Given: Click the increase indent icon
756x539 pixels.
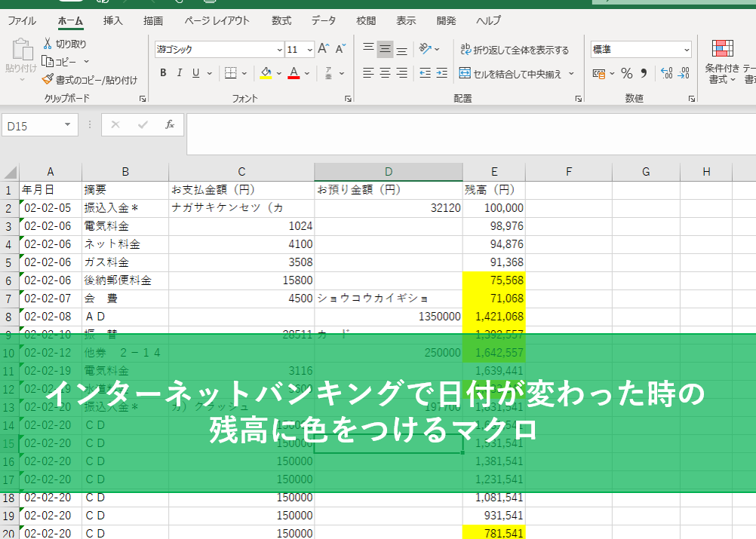Looking at the screenshot, I should pyautogui.click(x=444, y=73).
